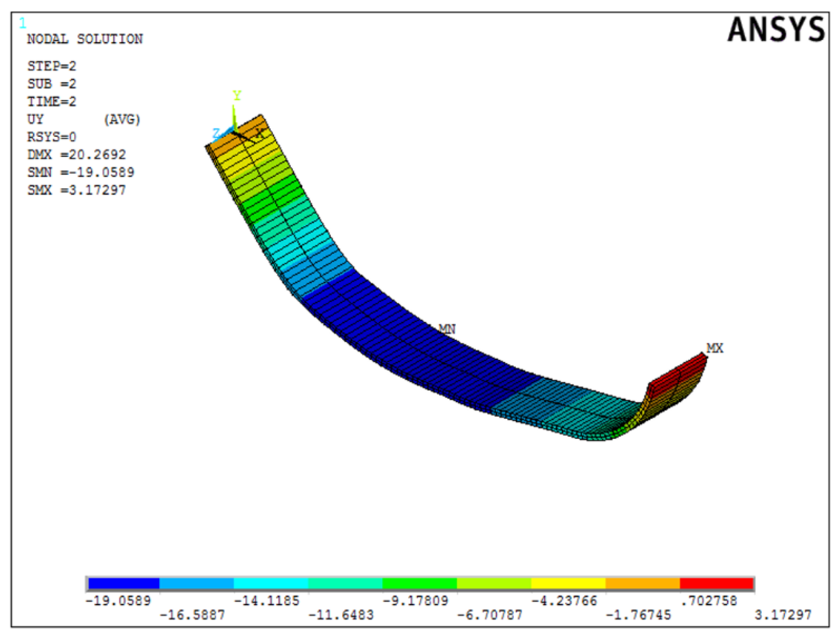Select the red legend color band
Screen dimensions: 840x640
(x=716, y=583)
